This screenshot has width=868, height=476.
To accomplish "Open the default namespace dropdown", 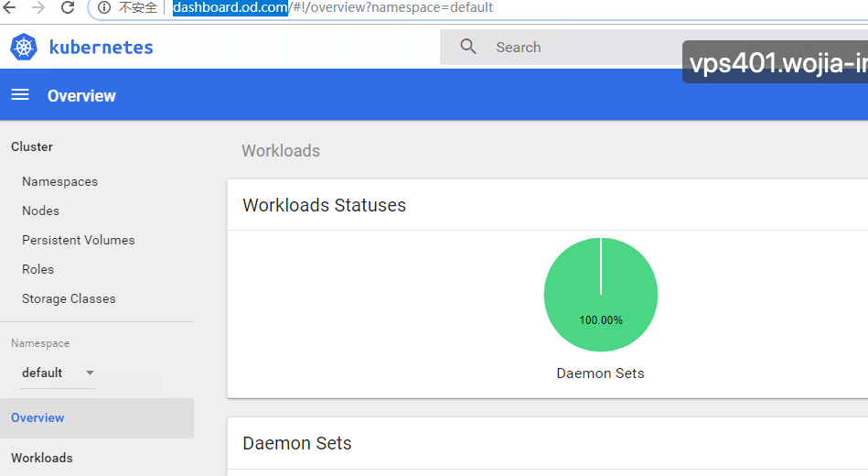I will (x=57, y=373).
